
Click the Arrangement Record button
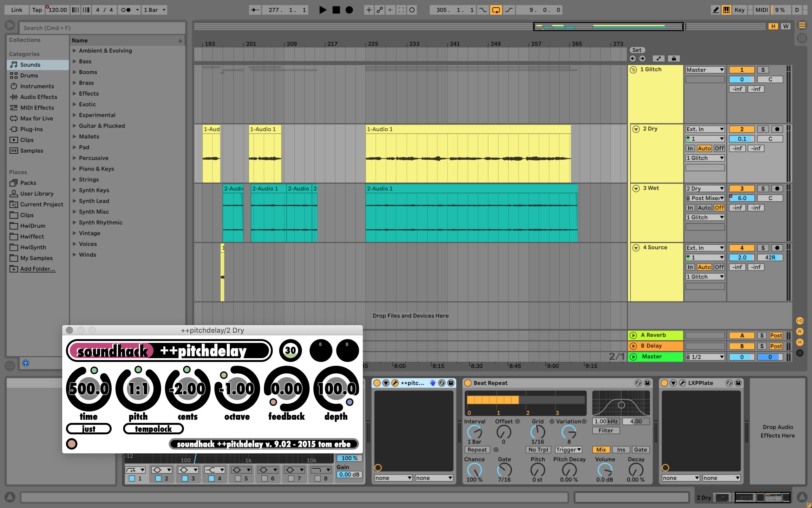pos(349,10)
